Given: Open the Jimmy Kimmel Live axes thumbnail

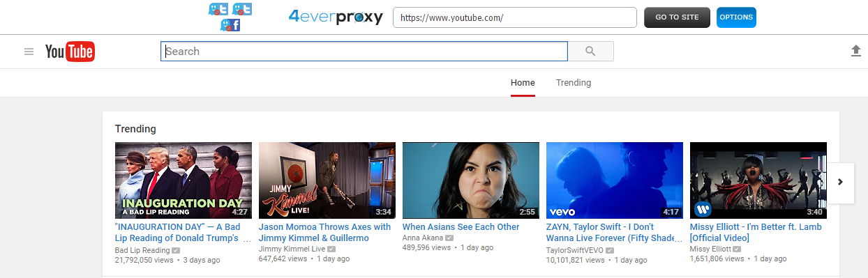Looking at the screenshot, I should (x=327, y=180).
